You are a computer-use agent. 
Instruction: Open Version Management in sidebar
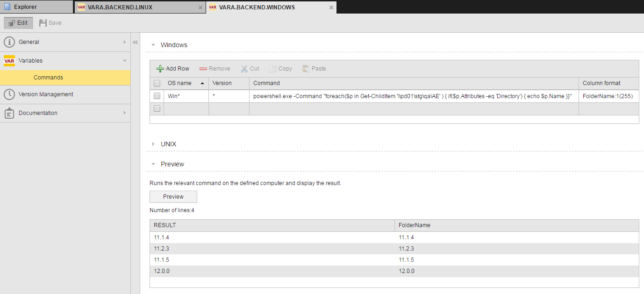click(x=46, y=94)
